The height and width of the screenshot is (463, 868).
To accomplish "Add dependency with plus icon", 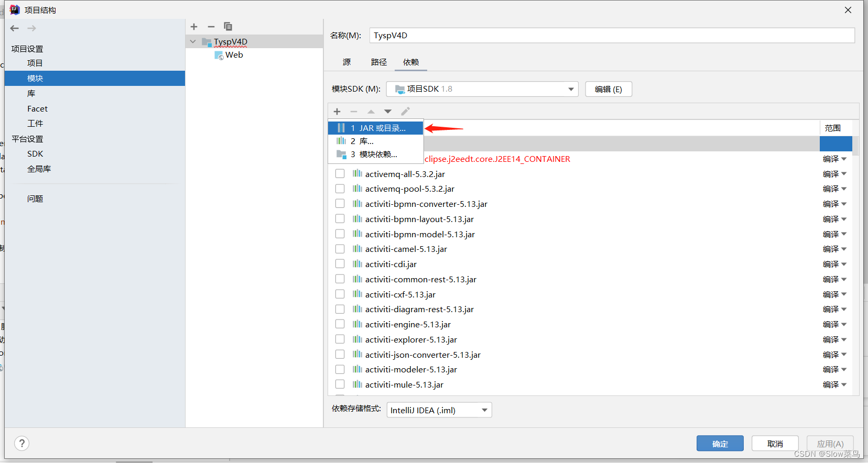I will point(337,112).
